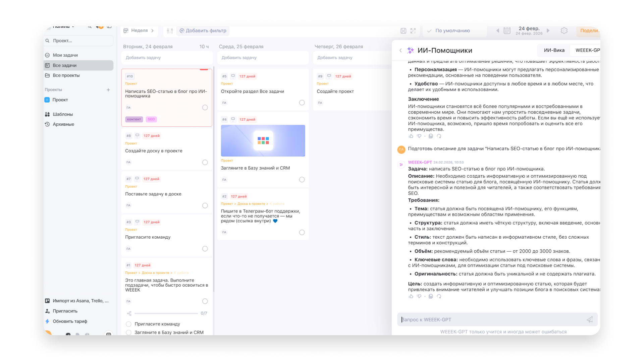Mark SEO-статью task as complete
Image resolution: width=644 pixels, height=362 pixels.
pos(205,108)
